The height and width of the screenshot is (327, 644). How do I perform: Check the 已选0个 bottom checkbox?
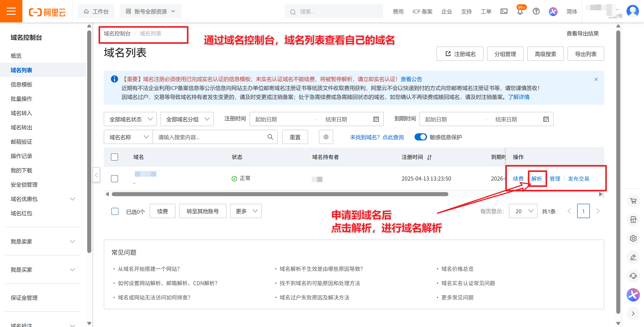click(115, 211)
